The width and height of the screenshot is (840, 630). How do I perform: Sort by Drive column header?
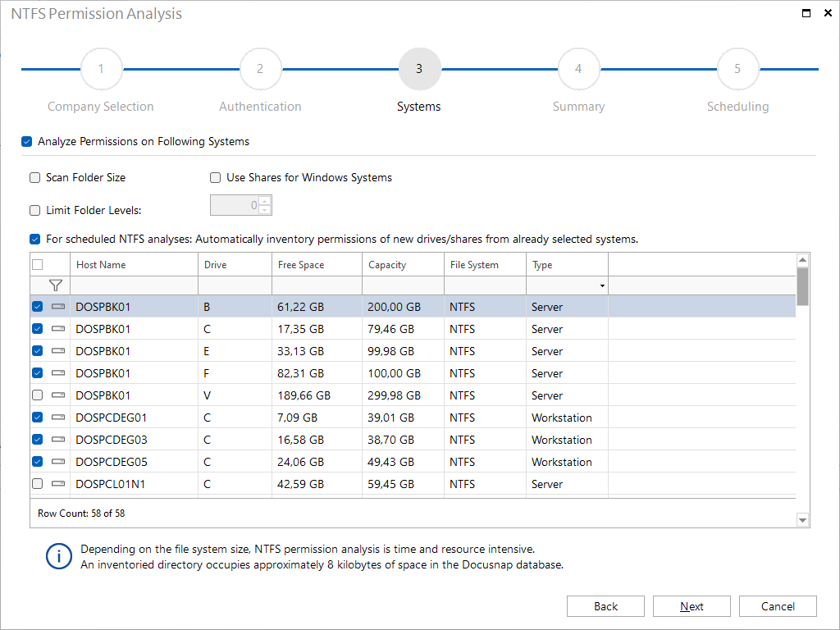click(x=235, y=265)
